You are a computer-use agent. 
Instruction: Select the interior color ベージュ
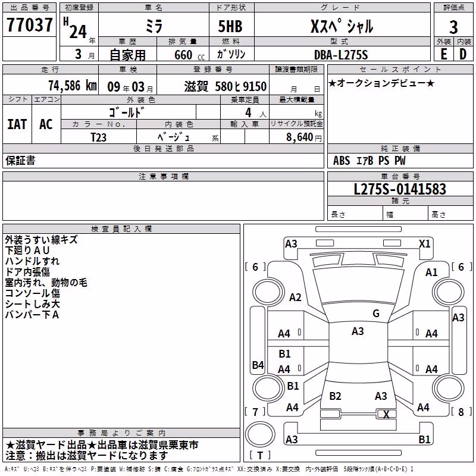tap(174, 137)
